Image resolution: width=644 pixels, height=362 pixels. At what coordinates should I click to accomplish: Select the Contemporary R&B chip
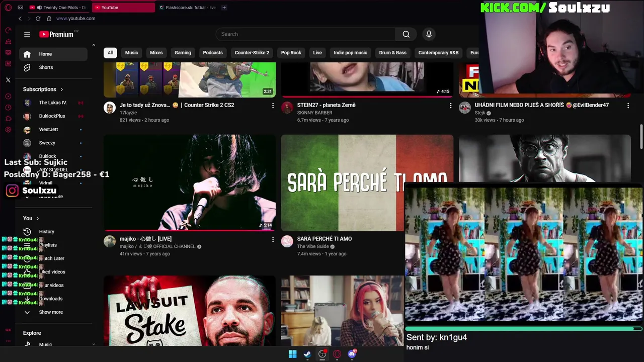[x=438, y=53]
